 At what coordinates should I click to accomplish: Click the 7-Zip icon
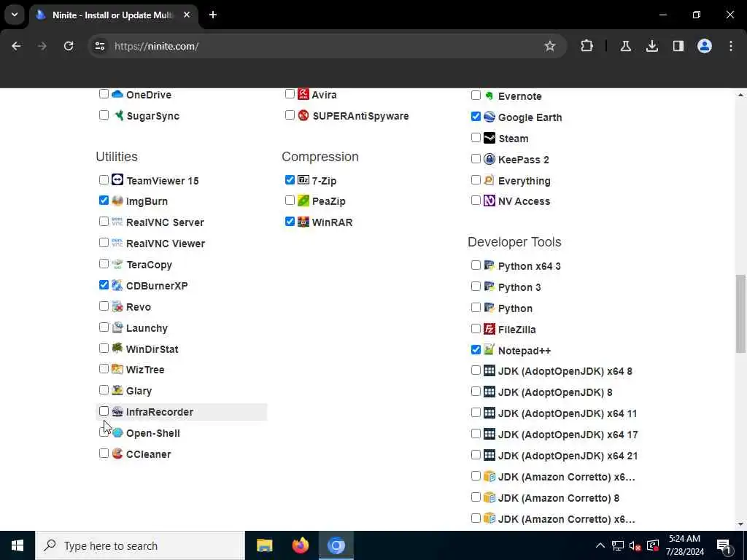tap(303, 180)
